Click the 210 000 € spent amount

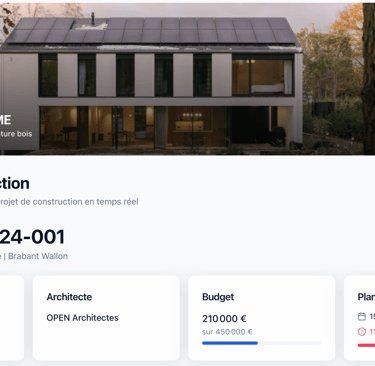pos(224,319)
